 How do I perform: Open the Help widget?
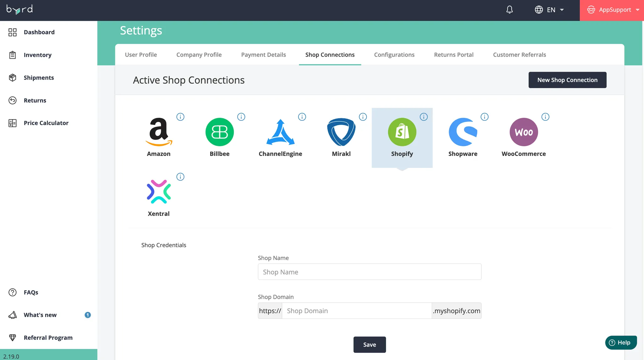click(x=621, y=342)
